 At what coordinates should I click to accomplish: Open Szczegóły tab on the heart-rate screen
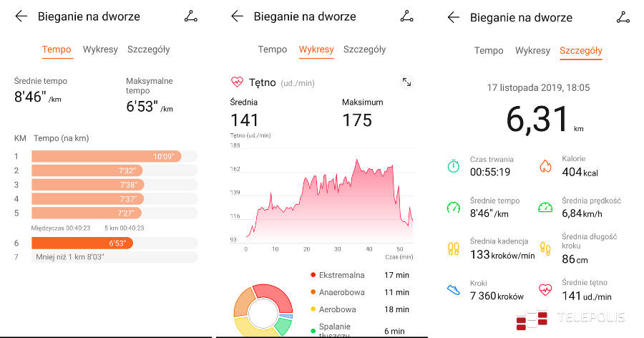coord(364,49)
